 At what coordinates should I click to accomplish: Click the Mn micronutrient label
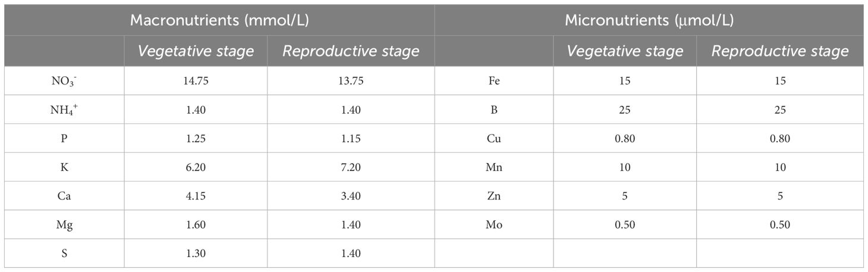[x=493, y=167]
